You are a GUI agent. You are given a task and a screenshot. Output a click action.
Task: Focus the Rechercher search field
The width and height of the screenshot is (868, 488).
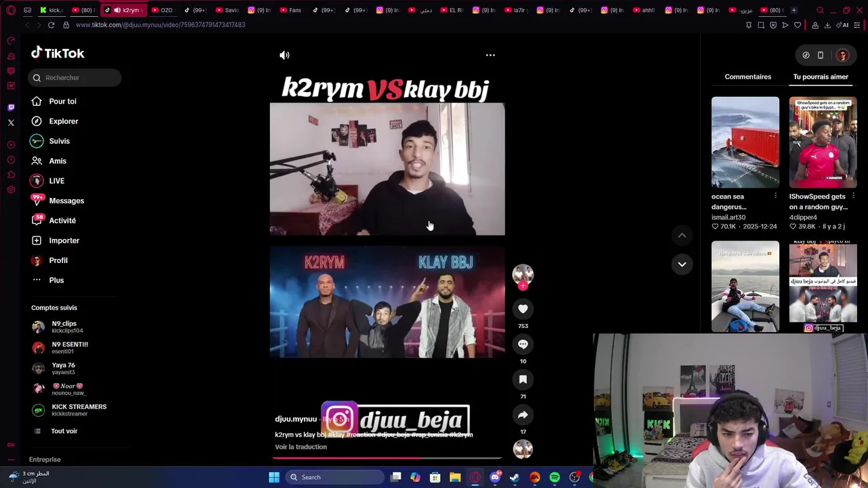75,78
